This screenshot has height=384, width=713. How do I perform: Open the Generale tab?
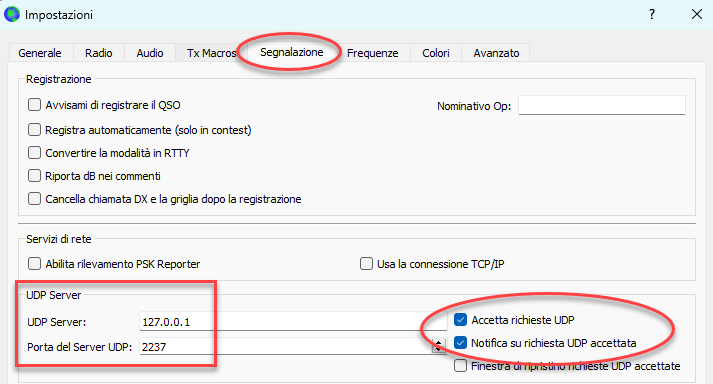40,53
